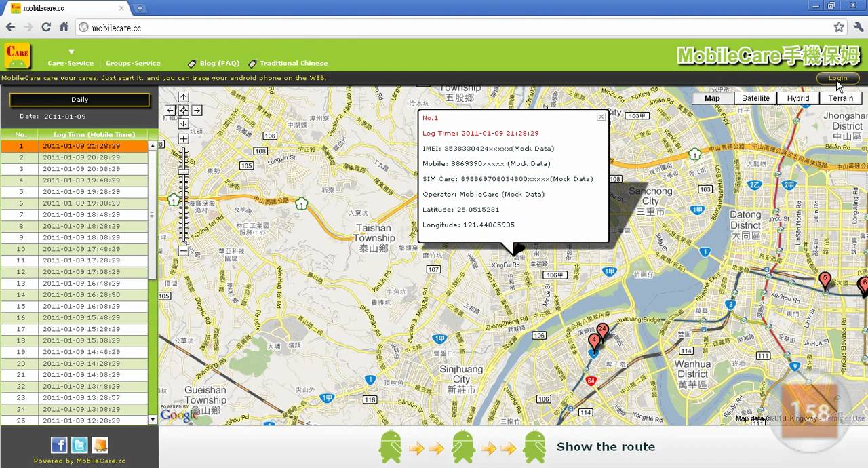
Task: Open the Powered by MobileCare.cc link
Action: tap(79, 461)
